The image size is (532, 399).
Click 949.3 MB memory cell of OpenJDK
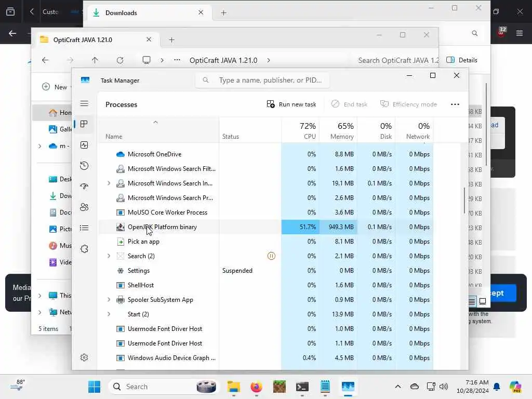point(338,227)
